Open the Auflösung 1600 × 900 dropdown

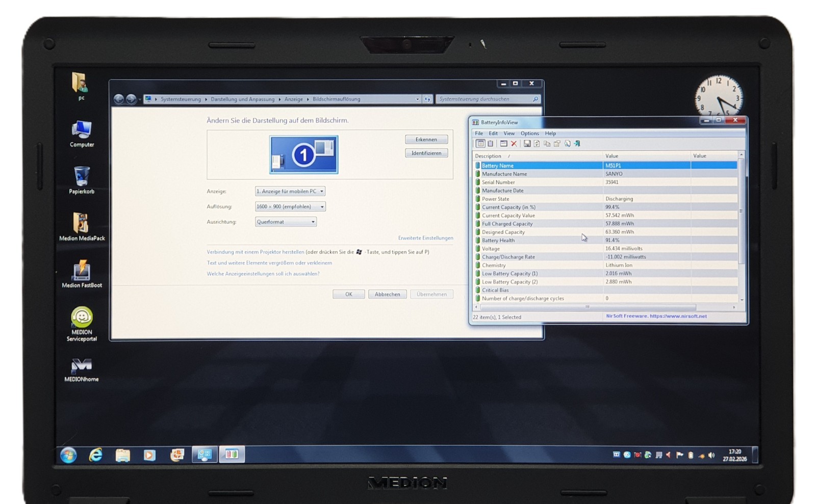pos(290,206)
